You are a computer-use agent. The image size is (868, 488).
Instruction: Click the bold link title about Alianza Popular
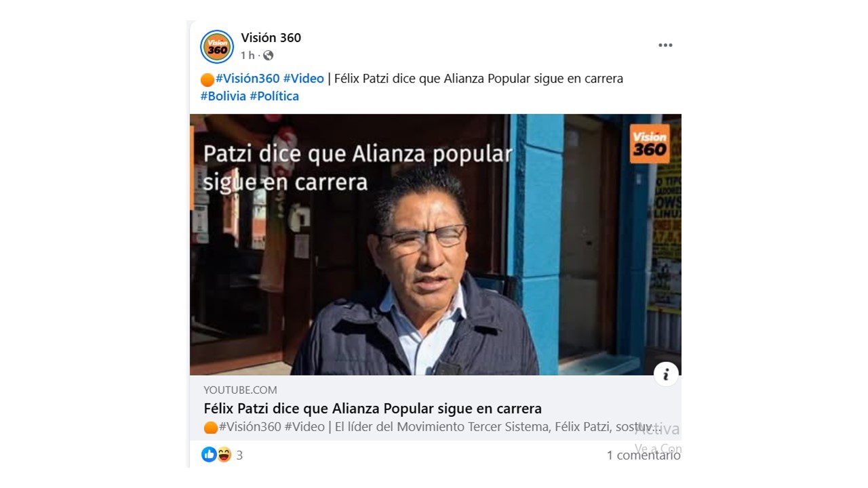[373, 409]
